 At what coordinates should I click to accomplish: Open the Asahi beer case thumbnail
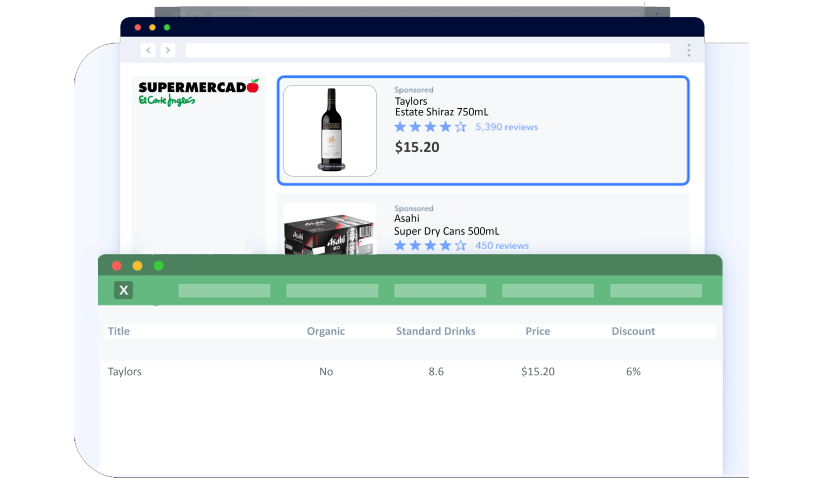click(x=330, y=229)
